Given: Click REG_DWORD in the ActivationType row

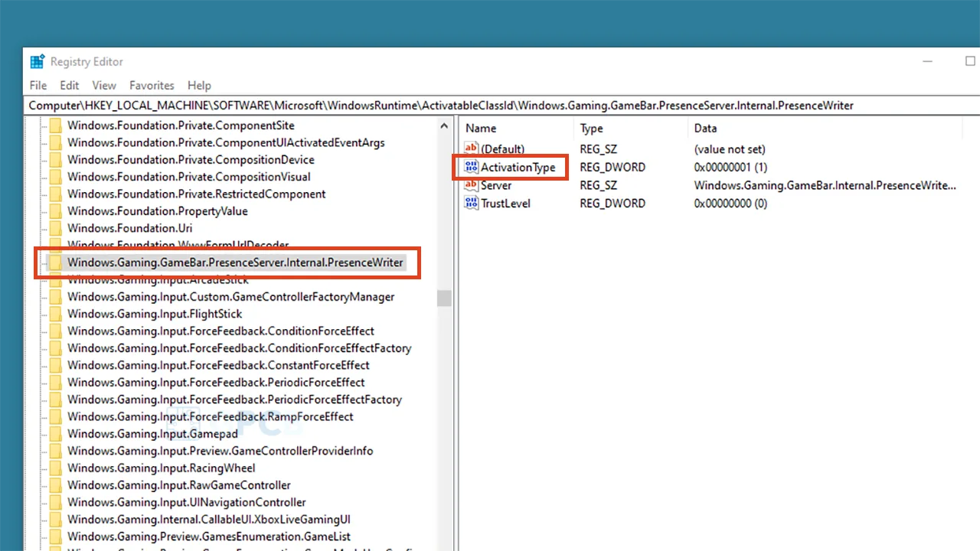Looking at the screenshot, I should [612, 168].
